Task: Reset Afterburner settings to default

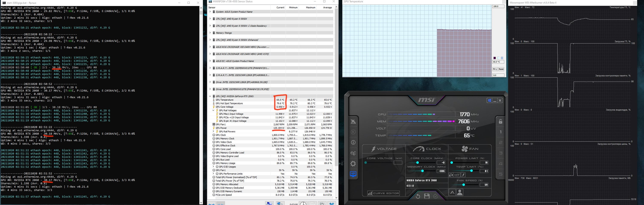Action: pyautogui.click(x=418, y=196)
